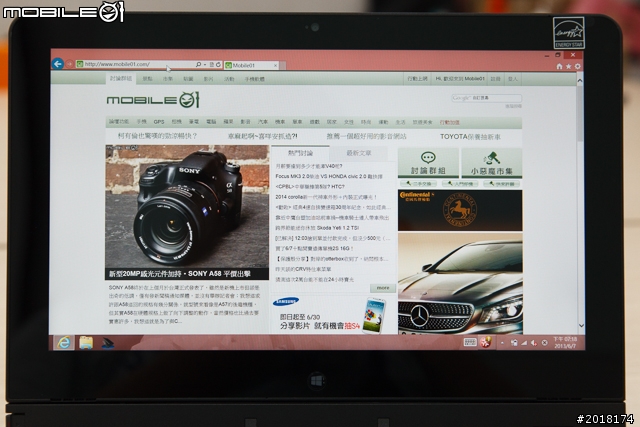The image size is (640, 427).
Task: Open the touch keyboard from taskbar
Action: (x=469, y=342)
